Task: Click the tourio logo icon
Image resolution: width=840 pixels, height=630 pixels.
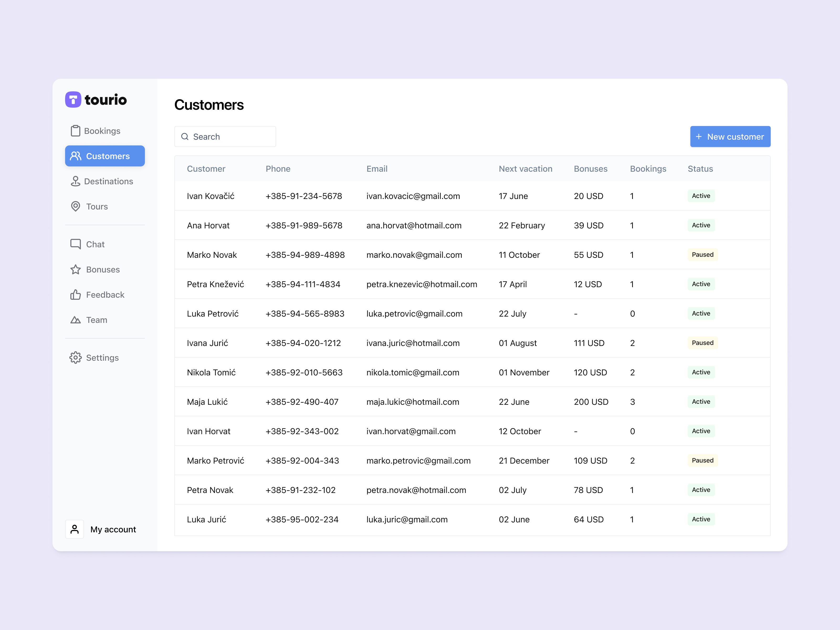Action: click(x=73, y=99)
